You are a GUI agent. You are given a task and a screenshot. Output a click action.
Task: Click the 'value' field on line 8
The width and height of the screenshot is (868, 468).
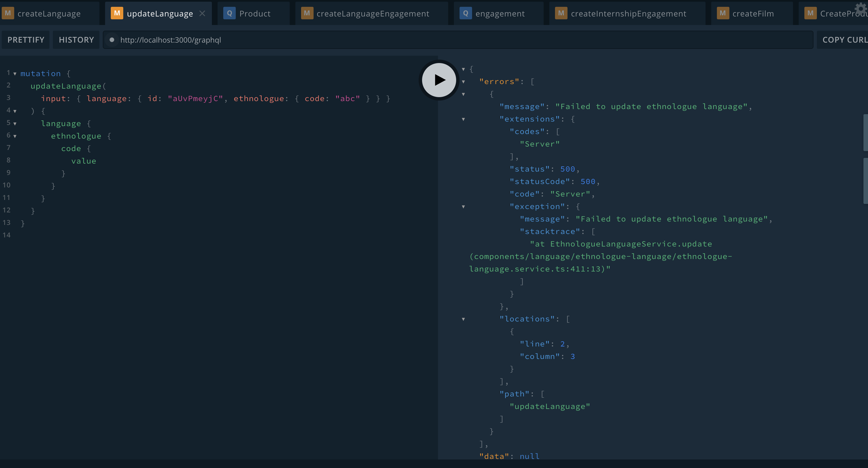point(84,161)
